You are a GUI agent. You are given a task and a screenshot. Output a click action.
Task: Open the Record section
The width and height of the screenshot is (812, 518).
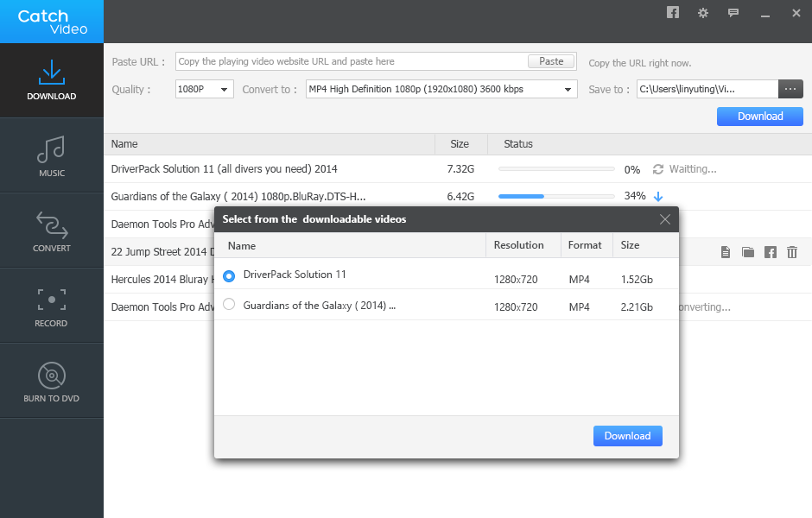pos(52,306)
